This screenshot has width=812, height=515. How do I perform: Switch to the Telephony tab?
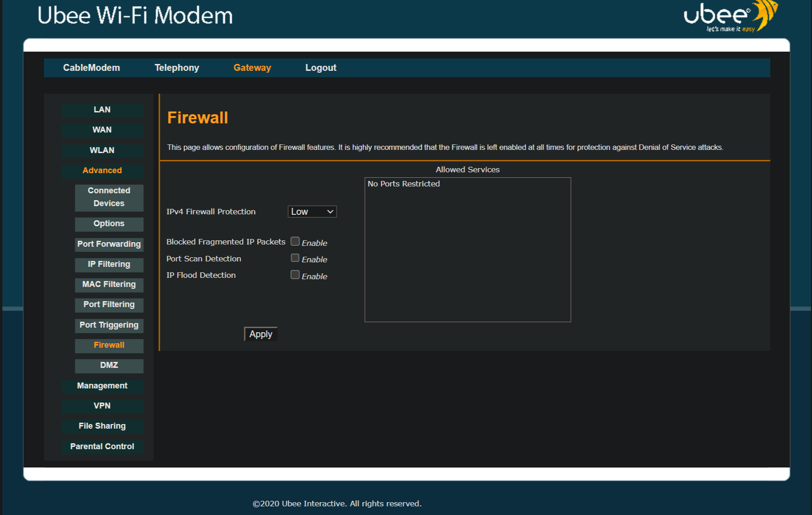[177, 68]
